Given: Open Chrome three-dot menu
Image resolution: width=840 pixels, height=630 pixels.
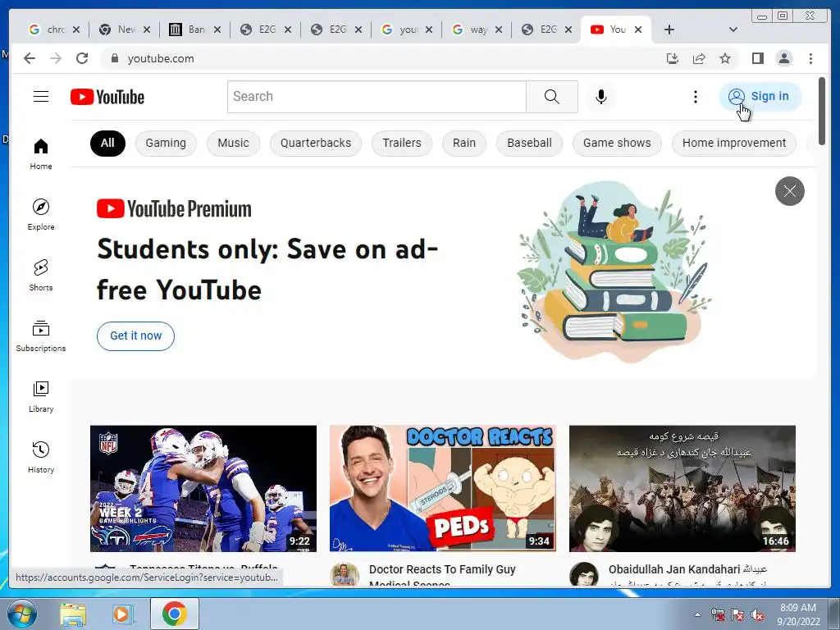Looking at the screenshot, I should point(810,58).
